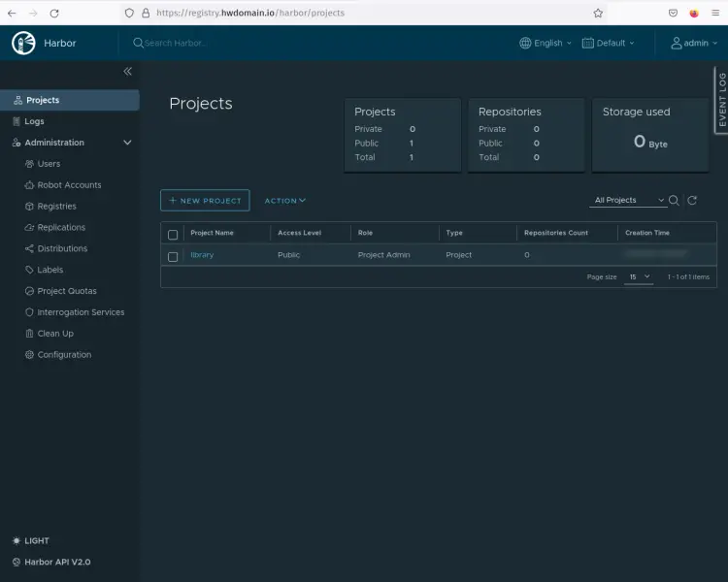Check the library project row checkbox
Viewport: 728px width, 582px height.
pyautogui.click(x=173, y=256)
